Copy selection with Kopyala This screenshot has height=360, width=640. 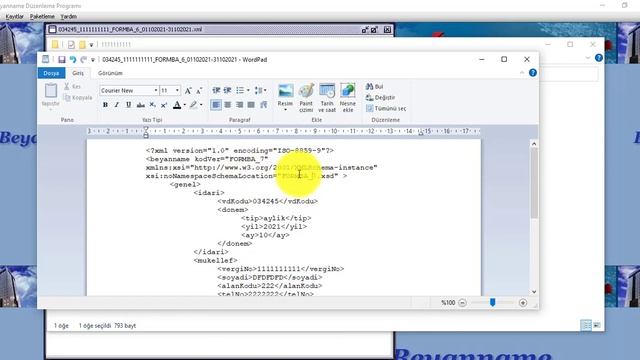click(78, 98)
